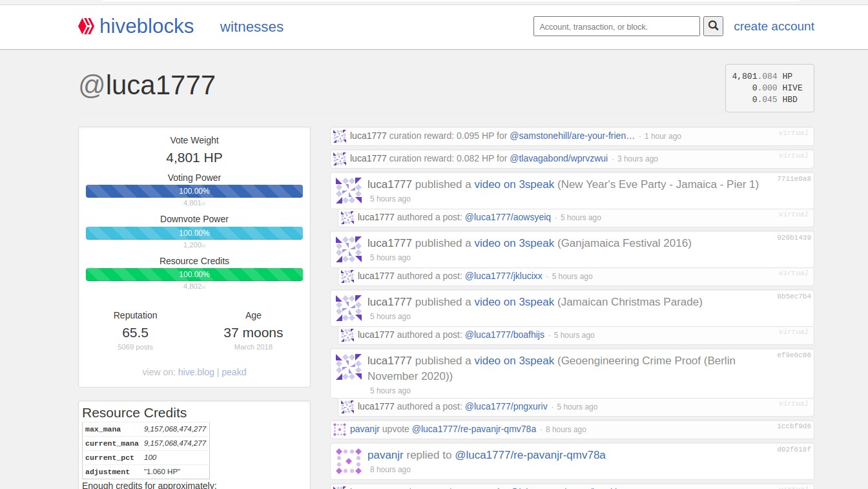Click avatar on New Year's Eve Party entry

349,191
